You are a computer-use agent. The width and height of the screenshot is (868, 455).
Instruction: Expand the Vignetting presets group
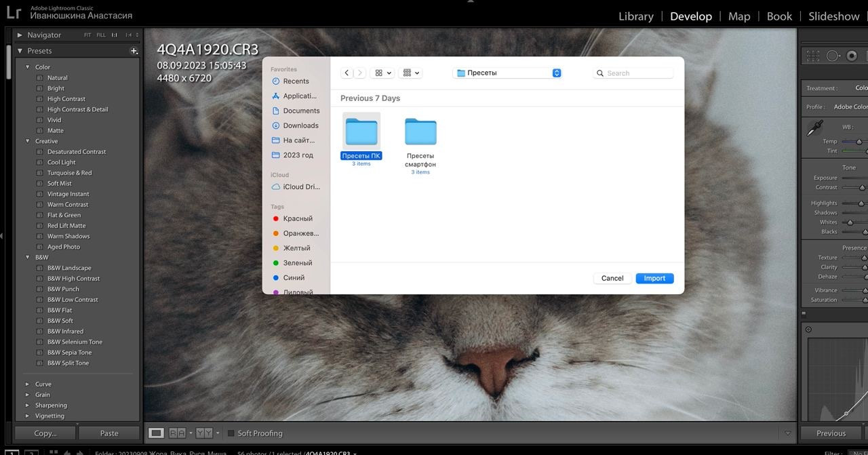pyautogui.click(x=27, y=416)
